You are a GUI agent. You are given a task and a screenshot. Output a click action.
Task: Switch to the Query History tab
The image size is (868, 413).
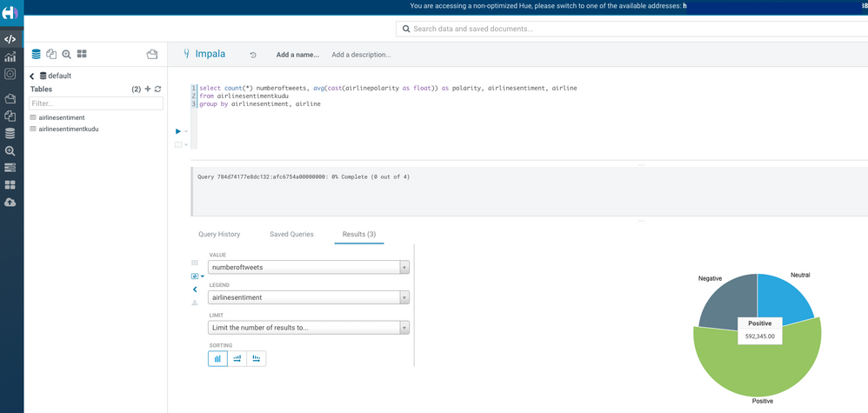click(219, 234)
